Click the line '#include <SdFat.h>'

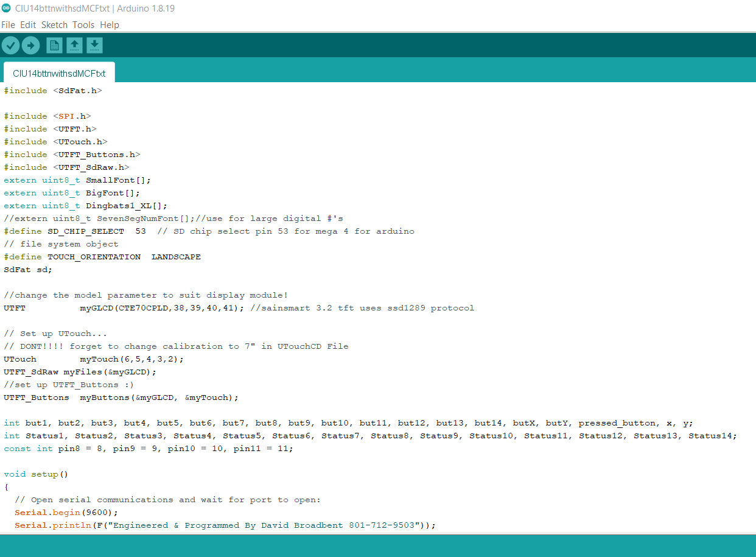(x=53, y=91)
